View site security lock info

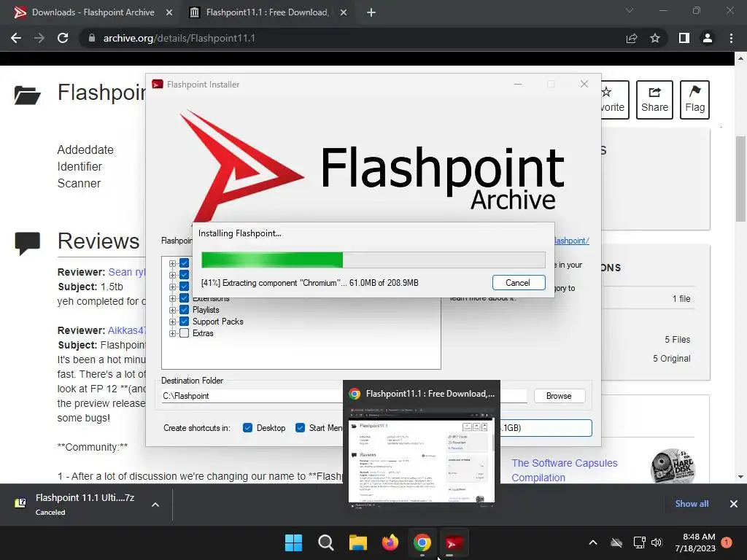click(x=92, y=38)
